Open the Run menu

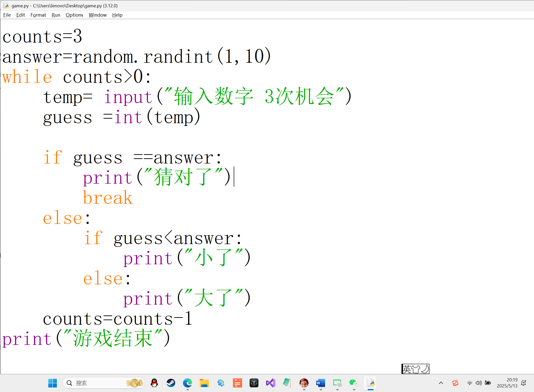coord(56,15)
